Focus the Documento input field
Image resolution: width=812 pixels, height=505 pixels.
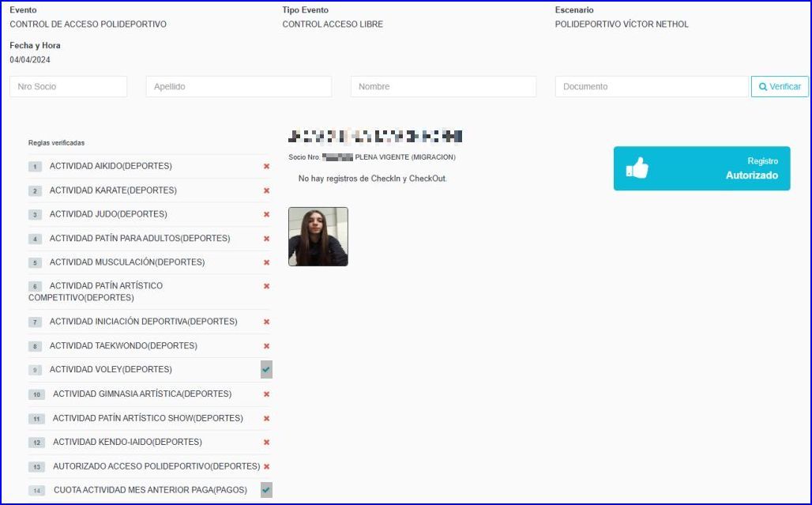[652, 86]
